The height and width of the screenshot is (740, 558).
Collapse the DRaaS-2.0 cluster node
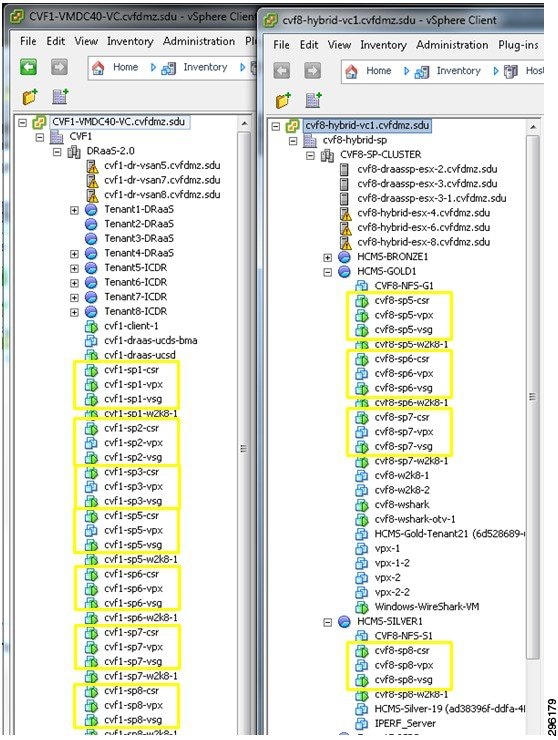click(57, 152)
